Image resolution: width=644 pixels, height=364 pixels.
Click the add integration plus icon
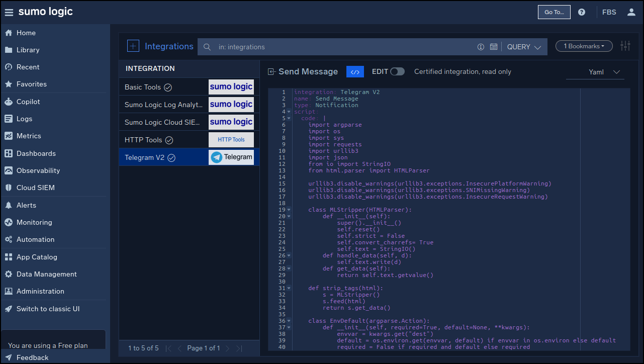(x=133, y=46)
